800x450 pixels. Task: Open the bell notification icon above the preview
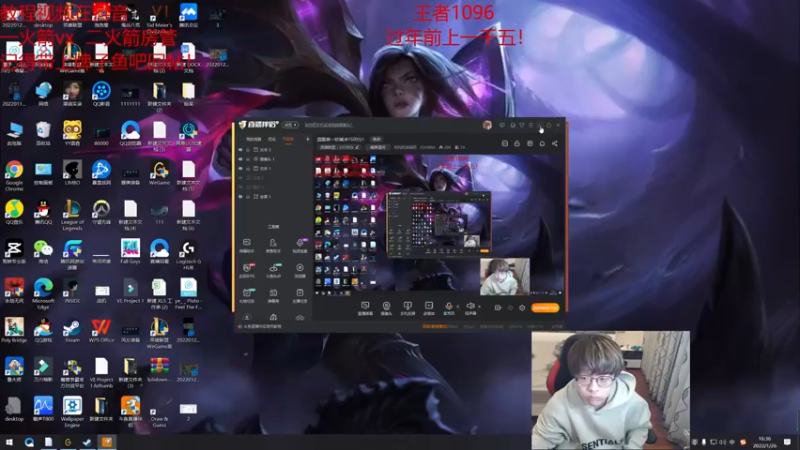coord(542,143)
